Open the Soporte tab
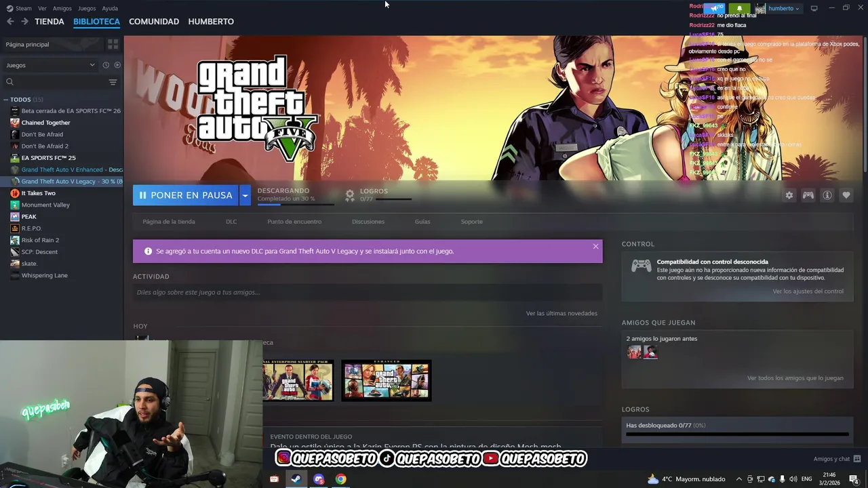868x488 pixels. tap(472, 222)
